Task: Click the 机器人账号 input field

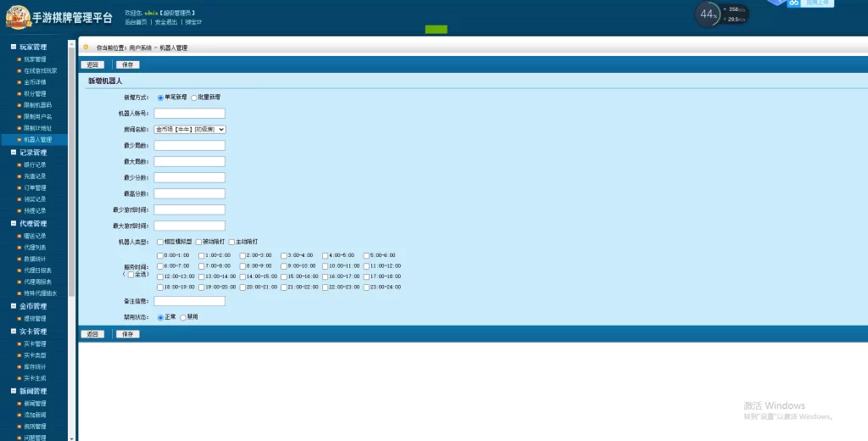Action: [189, 114]
